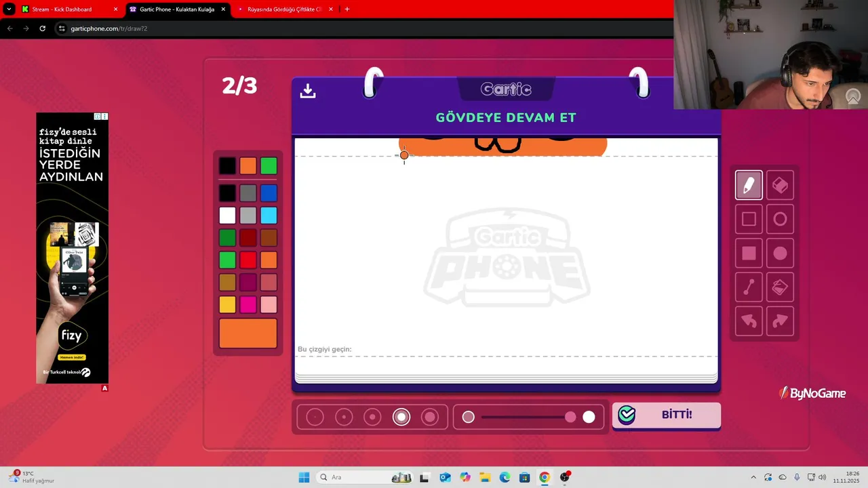Open the clock and date 18:26

tap(846, 477)
